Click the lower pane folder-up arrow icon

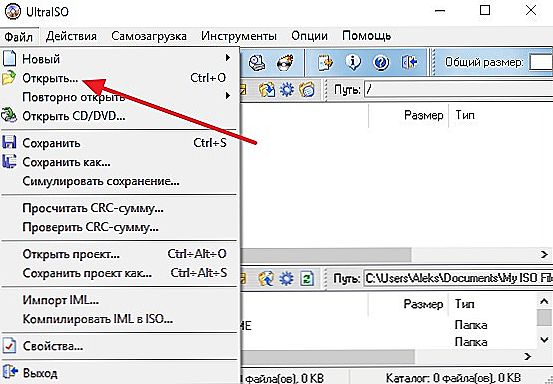pos(266,278)
